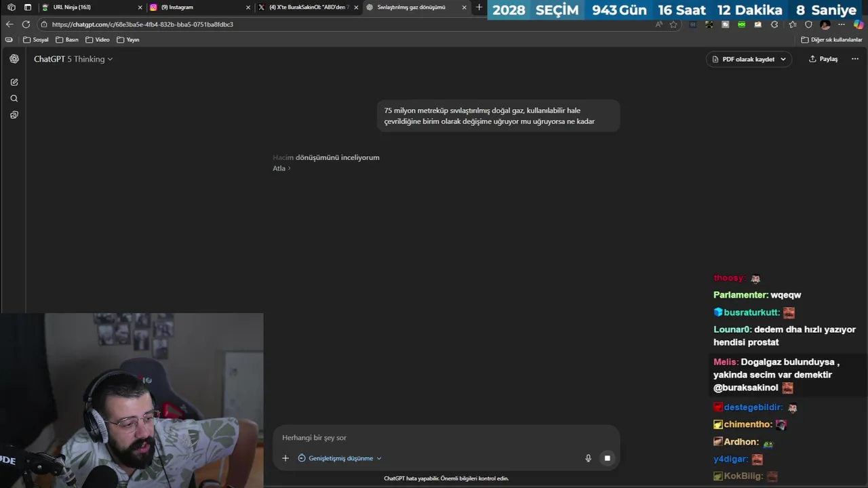This screenshot has height=488, width=868.
Task: Click the equalizer extension icon in toolbar
Action: pyautogui.click(x=692, y=24)
